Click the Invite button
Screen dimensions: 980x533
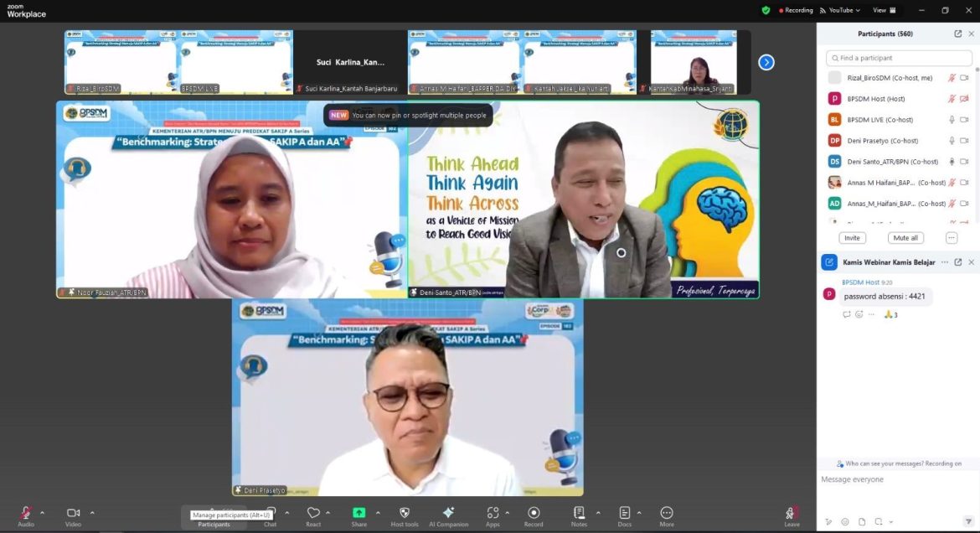click(852, 238)
